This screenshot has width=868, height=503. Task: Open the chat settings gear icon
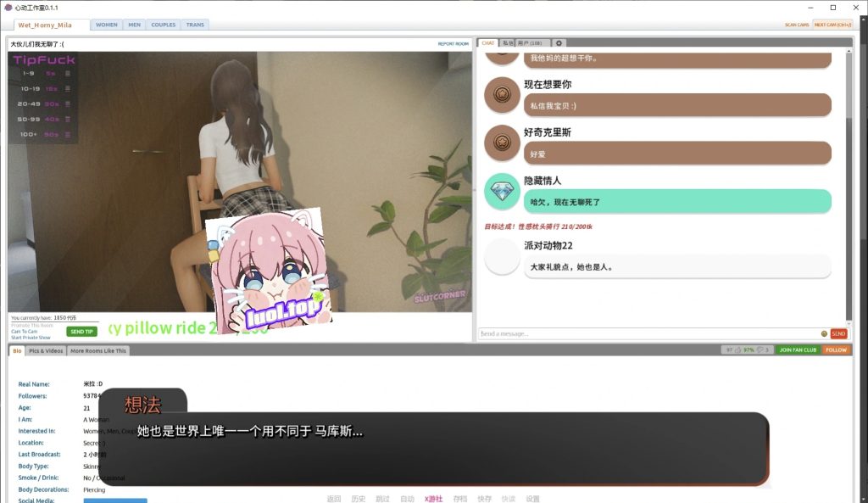557,42
